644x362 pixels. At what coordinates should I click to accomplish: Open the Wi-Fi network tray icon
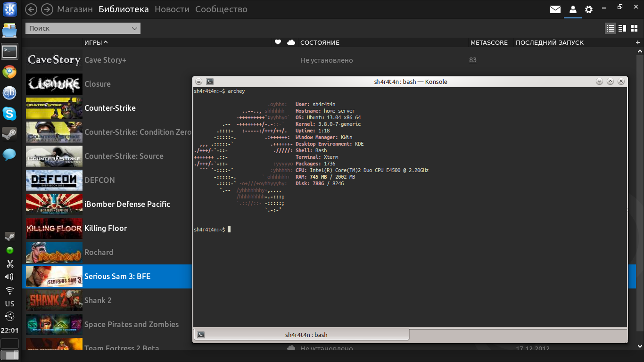tap(9, 290)
